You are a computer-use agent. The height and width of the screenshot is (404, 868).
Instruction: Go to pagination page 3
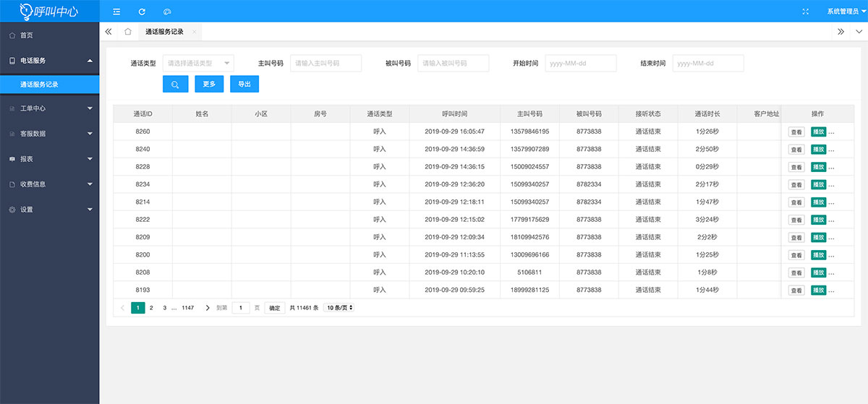(x=164, y=307)
